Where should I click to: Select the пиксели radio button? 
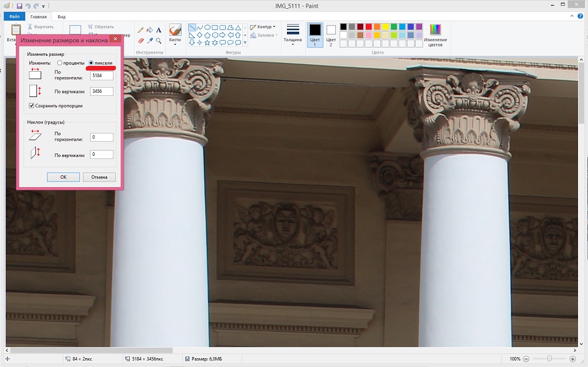coord(91,63)
